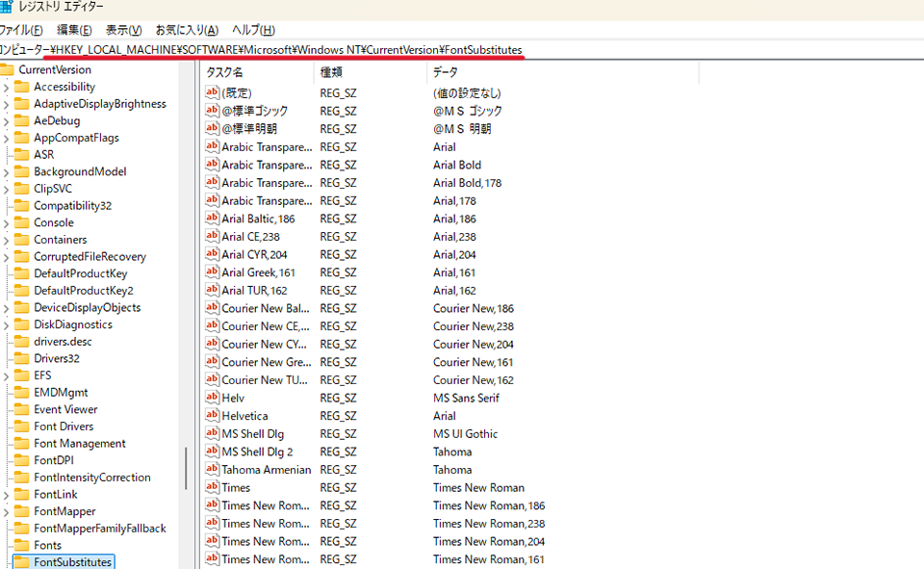This screenshot has height=569, width=924.
Task: Select the FontDPI folder icon
Action: (22, 460)
